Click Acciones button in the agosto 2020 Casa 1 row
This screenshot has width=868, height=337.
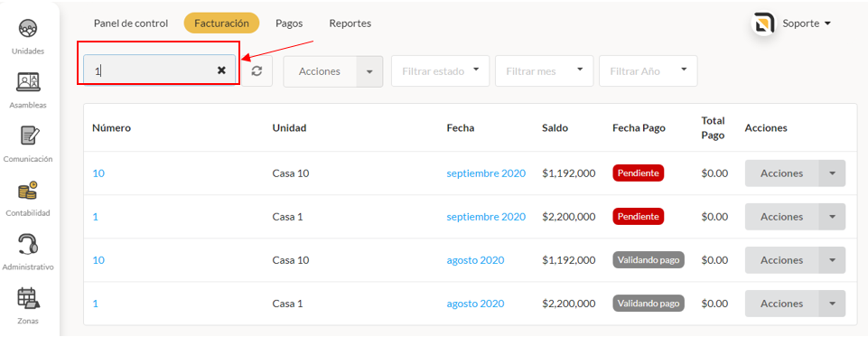click(781, 304)
